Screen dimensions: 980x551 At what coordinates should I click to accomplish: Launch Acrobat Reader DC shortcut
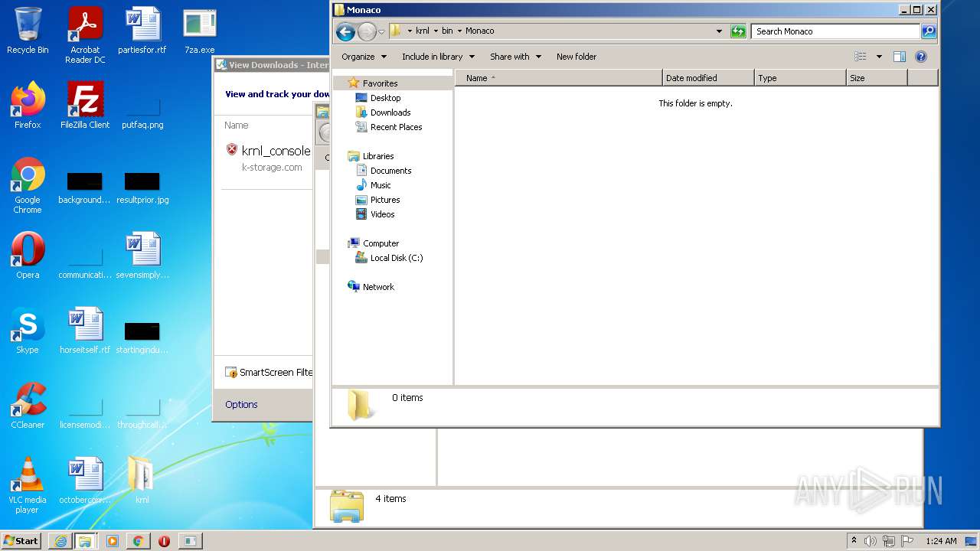pyautogui.click(x=85, y=35)
